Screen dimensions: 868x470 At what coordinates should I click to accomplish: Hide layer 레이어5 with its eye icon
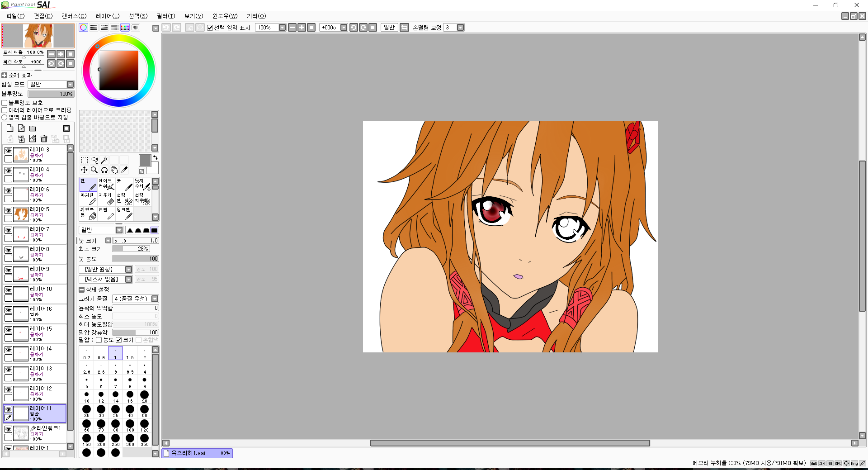[8, 210]
